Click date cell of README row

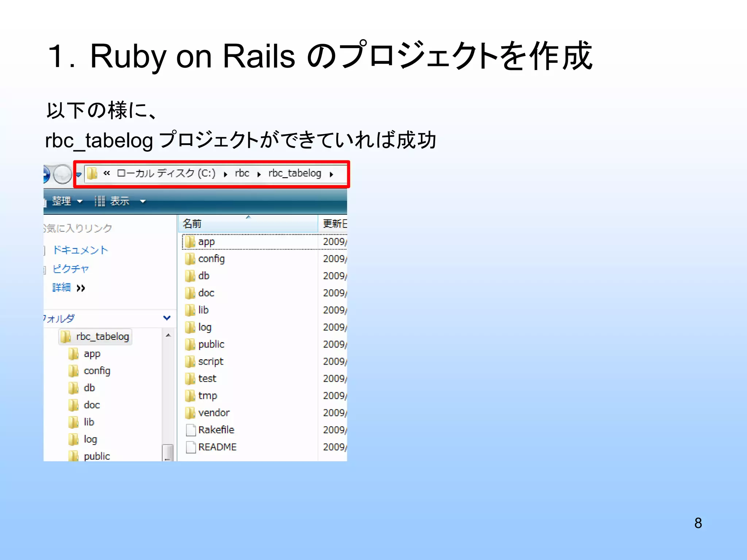pos(335,447)
